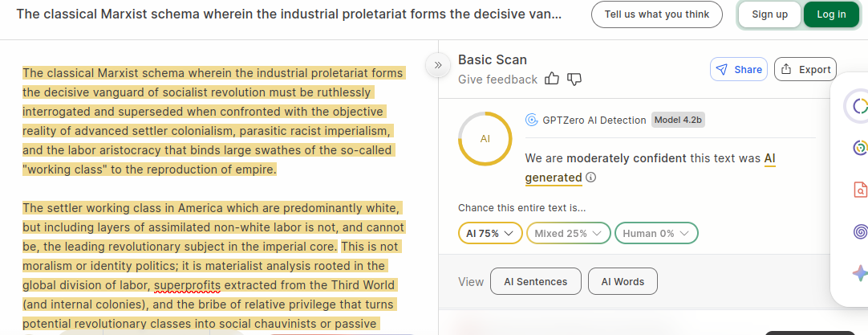The width and height of the screenshot is (868, 335).
Task: Open the multicolor ring icon in side rail
Action: click(x=859, y=148)
